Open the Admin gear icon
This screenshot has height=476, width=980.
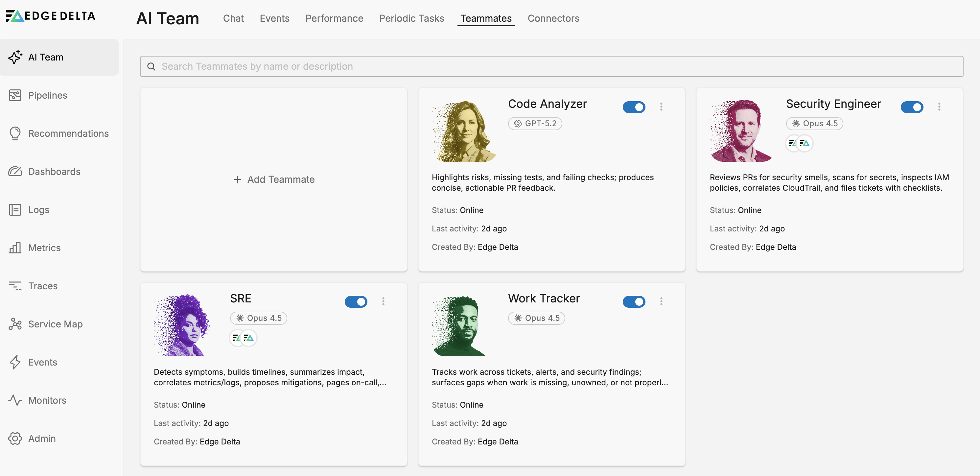point(15,438)
